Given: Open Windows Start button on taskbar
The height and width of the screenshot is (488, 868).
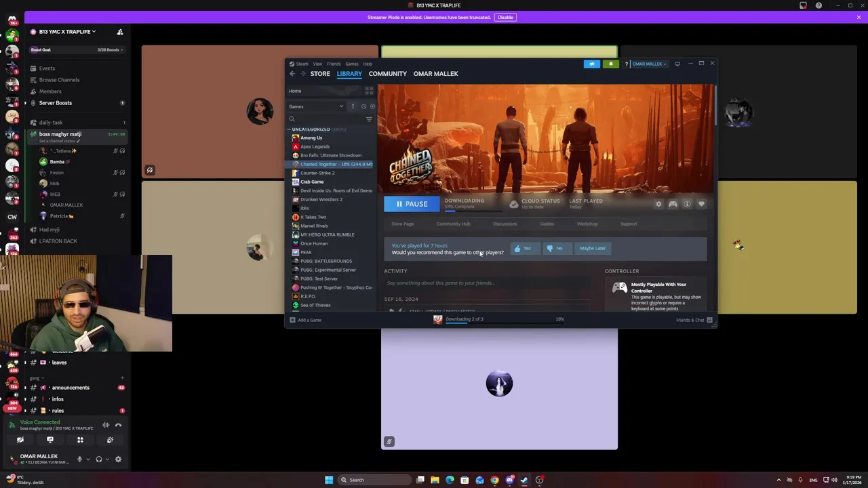Looking at the screenshot, I should (329, 480).
